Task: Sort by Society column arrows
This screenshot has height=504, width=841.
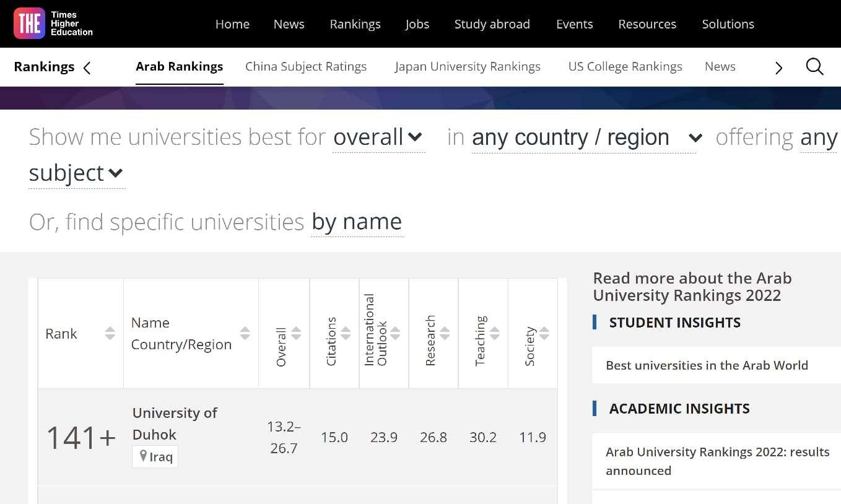Action: (544, 333)
